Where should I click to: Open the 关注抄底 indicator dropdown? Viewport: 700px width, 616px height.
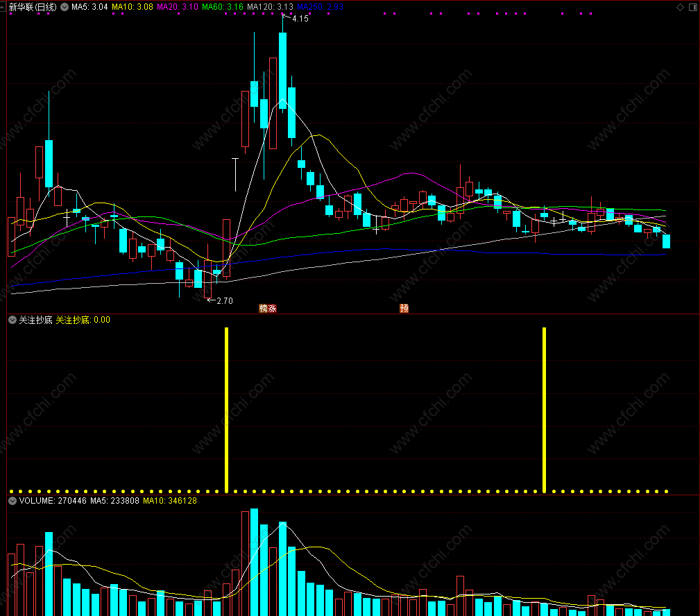[12, 320]
